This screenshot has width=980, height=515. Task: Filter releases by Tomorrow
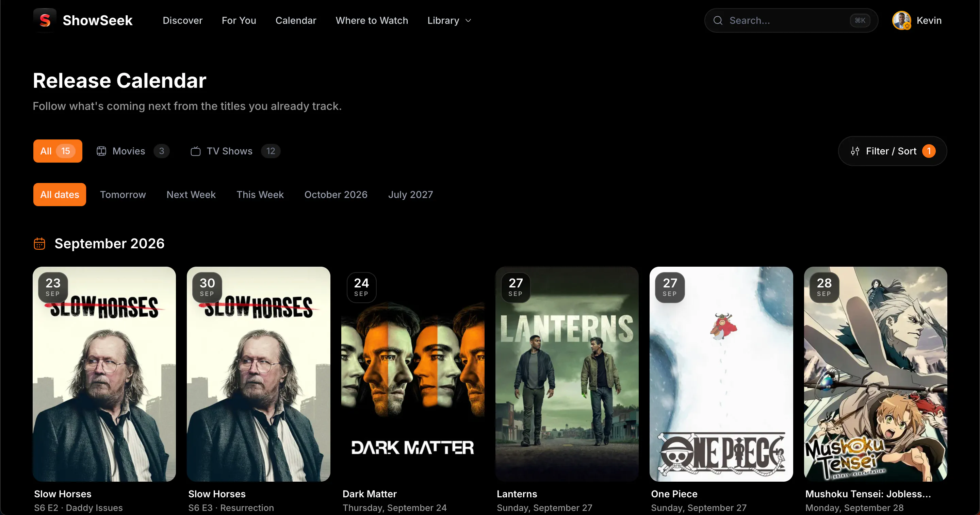(x=123, y=194)
